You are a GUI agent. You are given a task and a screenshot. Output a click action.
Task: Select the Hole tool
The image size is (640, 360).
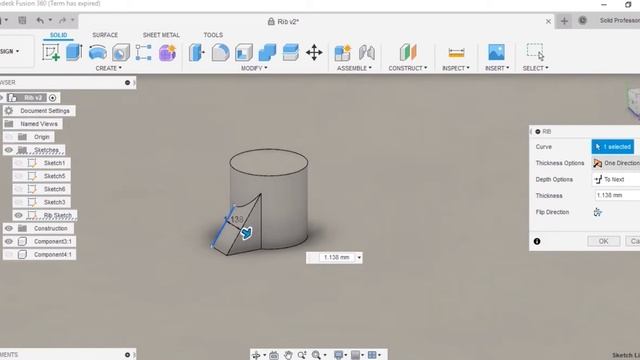pyautogui.click(x=121, y=53)
